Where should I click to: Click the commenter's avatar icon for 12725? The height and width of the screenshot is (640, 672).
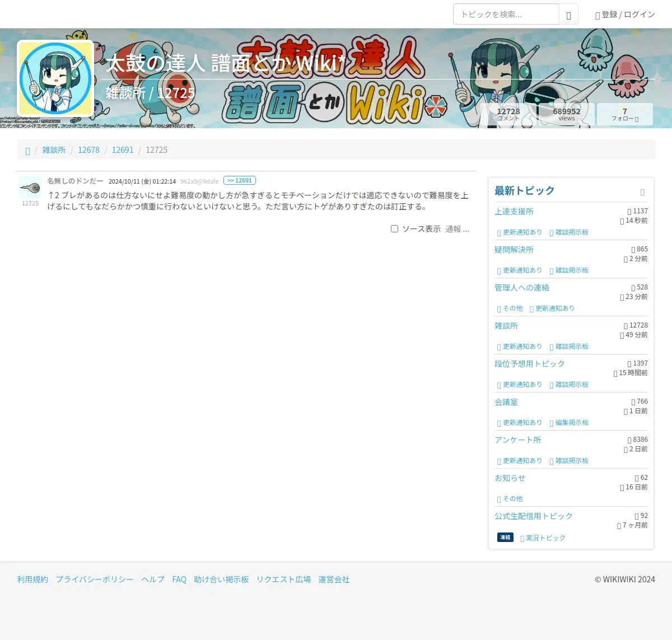pyautogui.click(x=30, y=188)
